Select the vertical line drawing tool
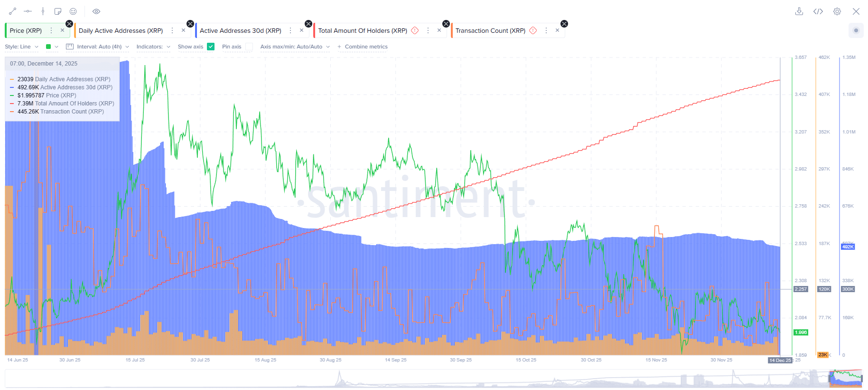This screenshot has width=868, height=390. coord(43,11)
